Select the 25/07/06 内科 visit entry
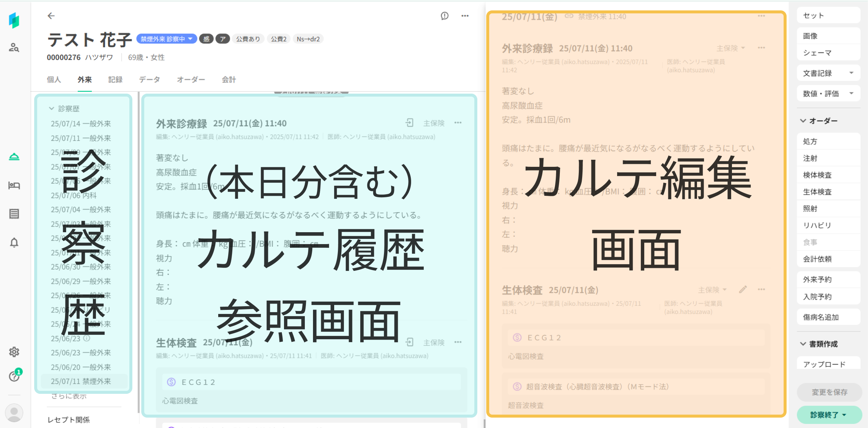The image size is (868, 428). click(x=74, y=195)
